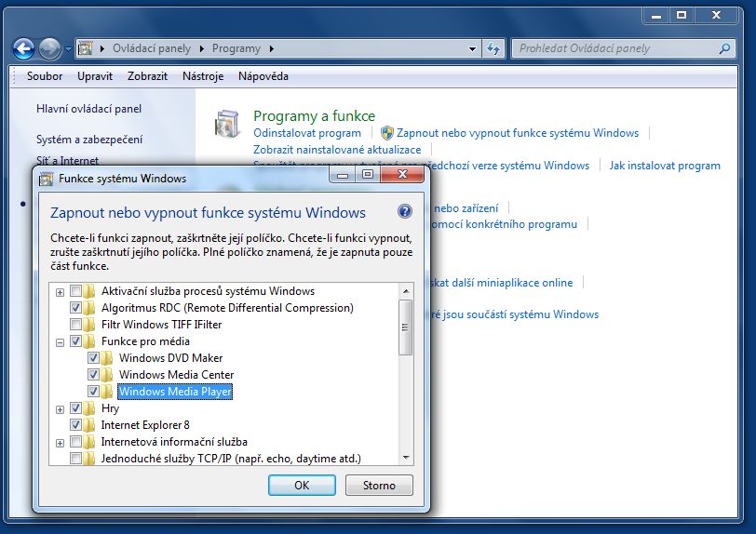Click the features list scrollbar thumb
756x534 pixels.
click(406, 327)
